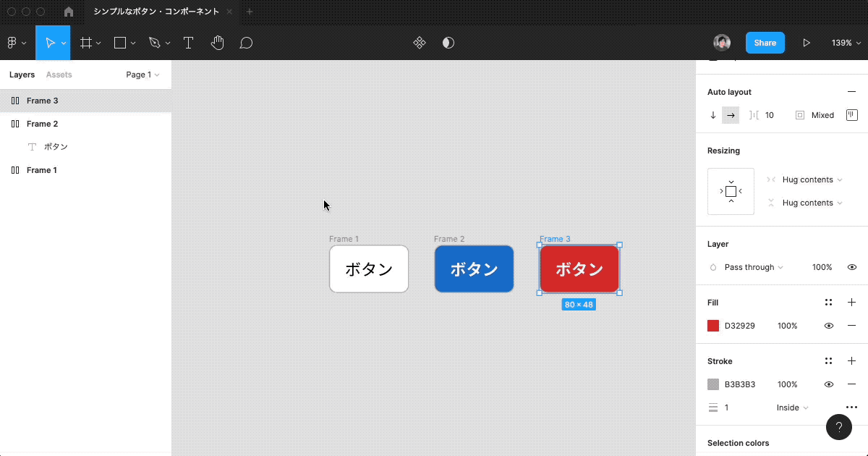Select the Layers tab
868x456 pixels.
click(22, 75)
